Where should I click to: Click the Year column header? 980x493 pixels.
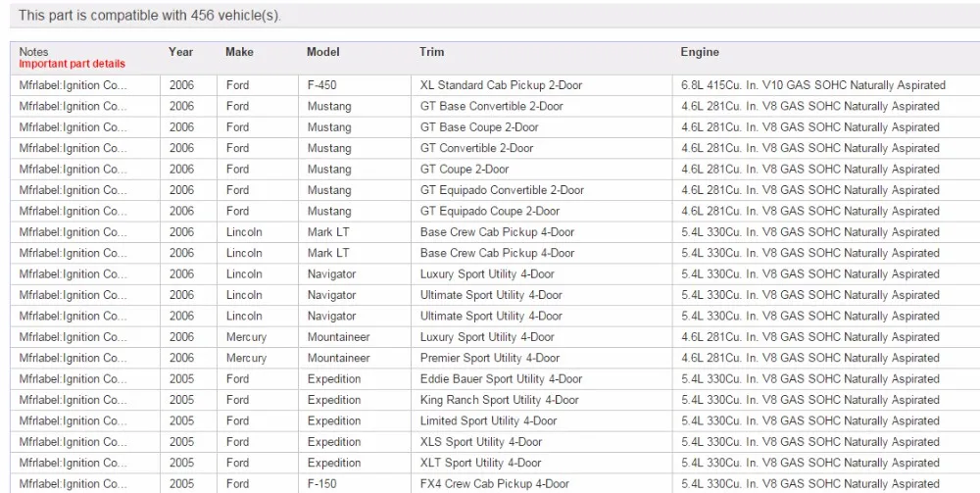point(180,52)
